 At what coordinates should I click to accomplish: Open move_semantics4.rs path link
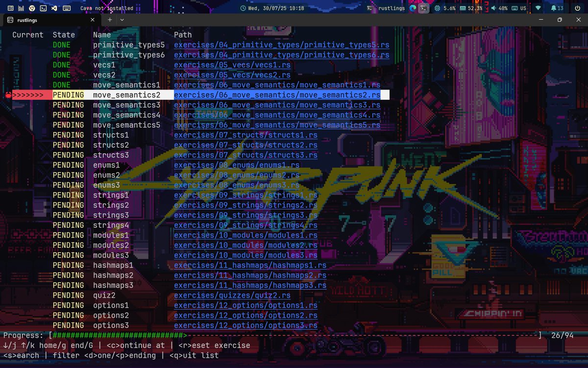point(277,115)
